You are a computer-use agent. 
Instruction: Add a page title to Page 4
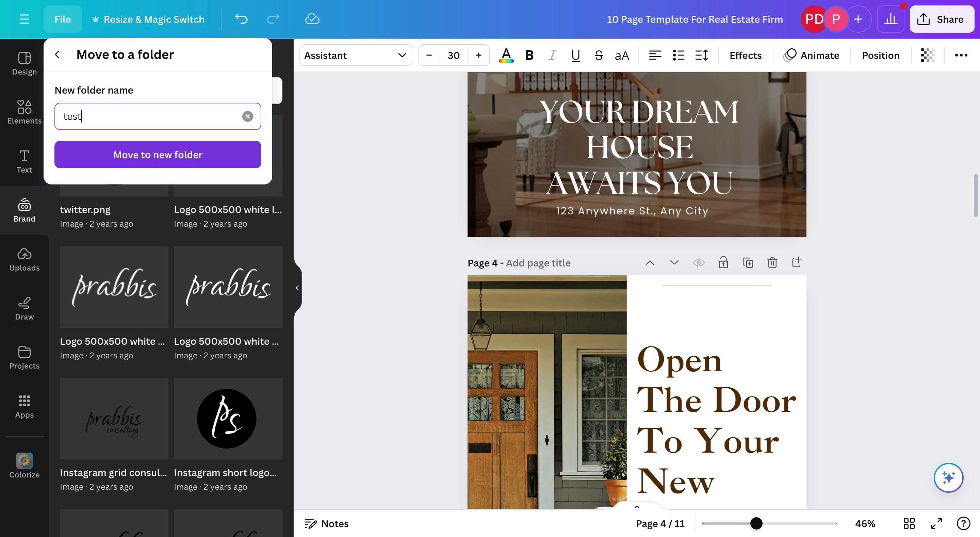click(538, 263)
